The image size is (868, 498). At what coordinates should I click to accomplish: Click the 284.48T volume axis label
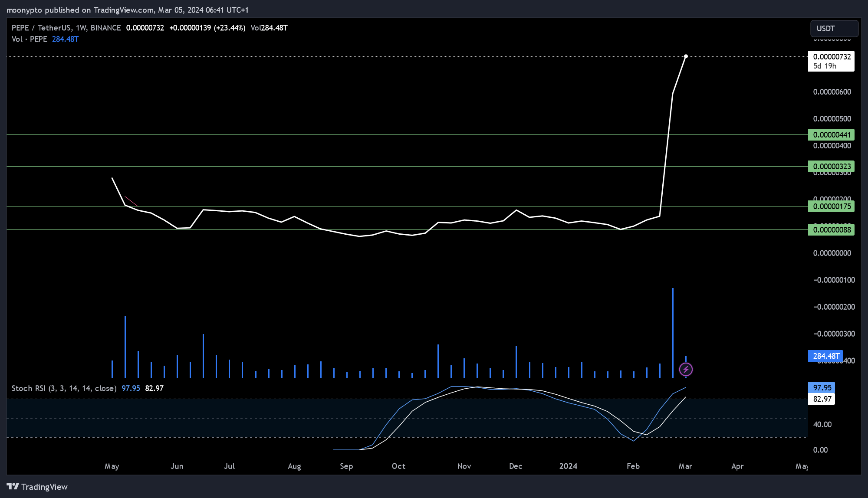pyautogui.click(x=825, y=356)
